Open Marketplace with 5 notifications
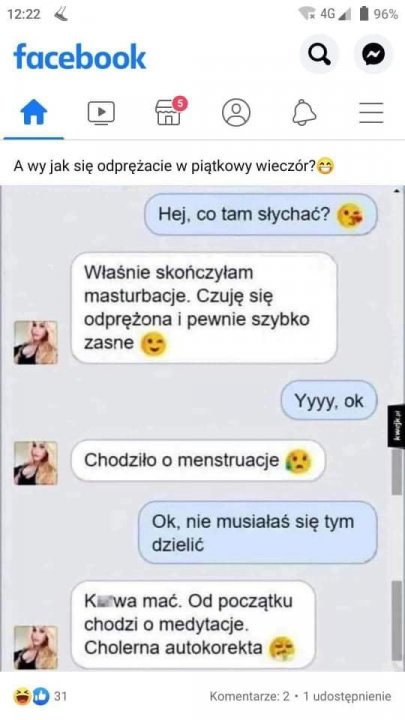Image resolution: width=405 pixels, height=720 pixels. point(170,111)
